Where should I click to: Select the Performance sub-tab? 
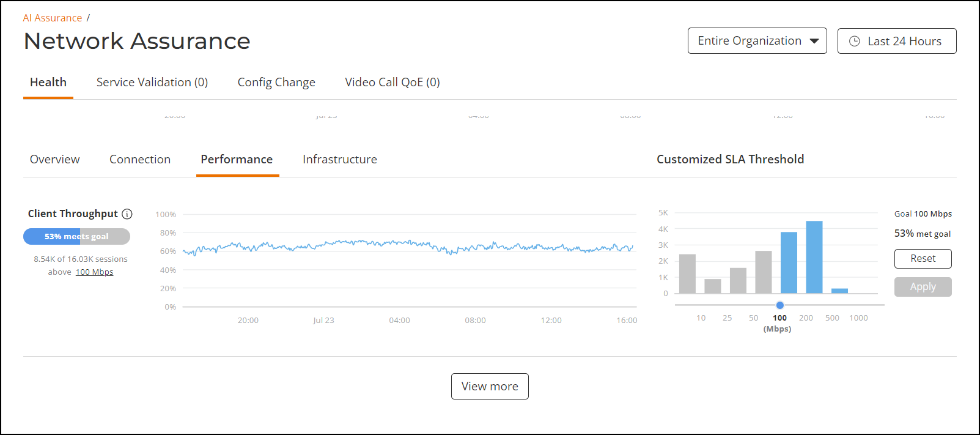tap(237, 160)
